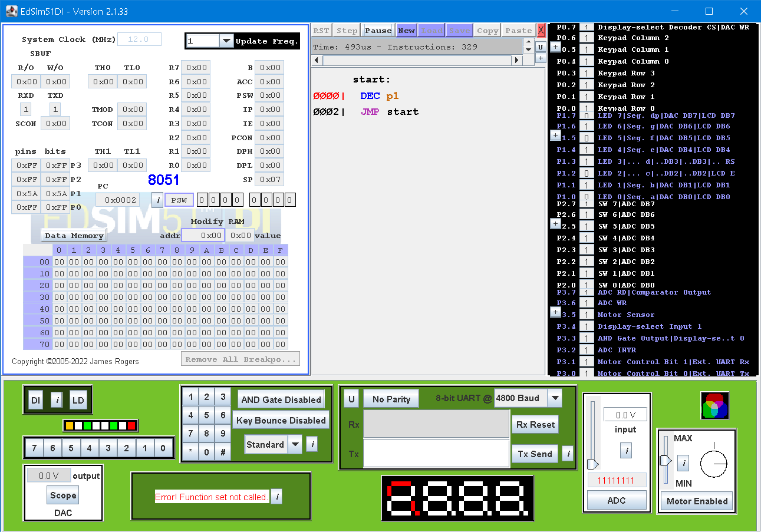Click the Tx text field
Image resolution: width=761 pixels, height=532 pixels.
(x=436, y=453)
